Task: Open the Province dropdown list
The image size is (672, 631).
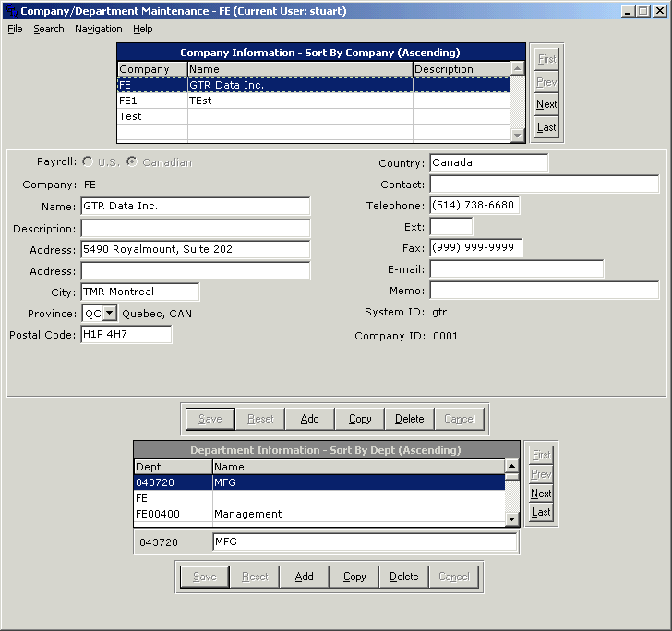Action: [110, 314]
